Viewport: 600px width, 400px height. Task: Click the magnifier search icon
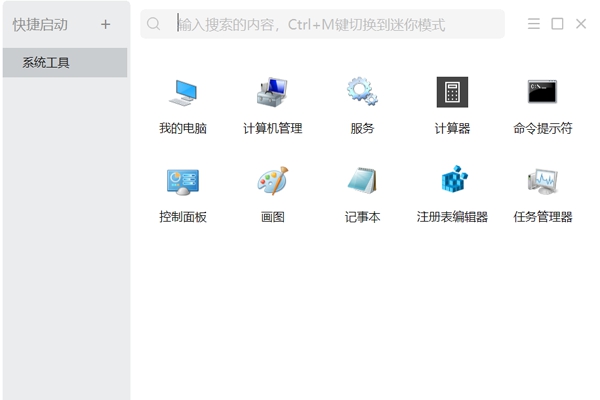(154, 24)
